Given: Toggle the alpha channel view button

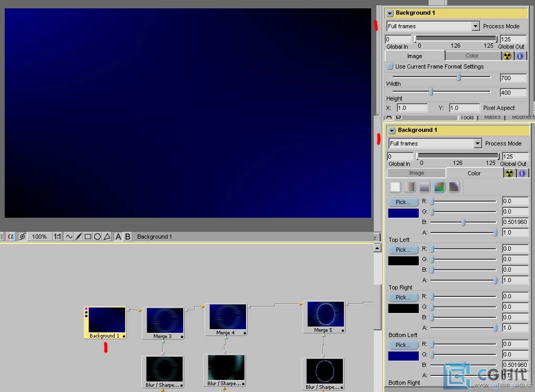Looking at the screenshot, I should point(11,237).
